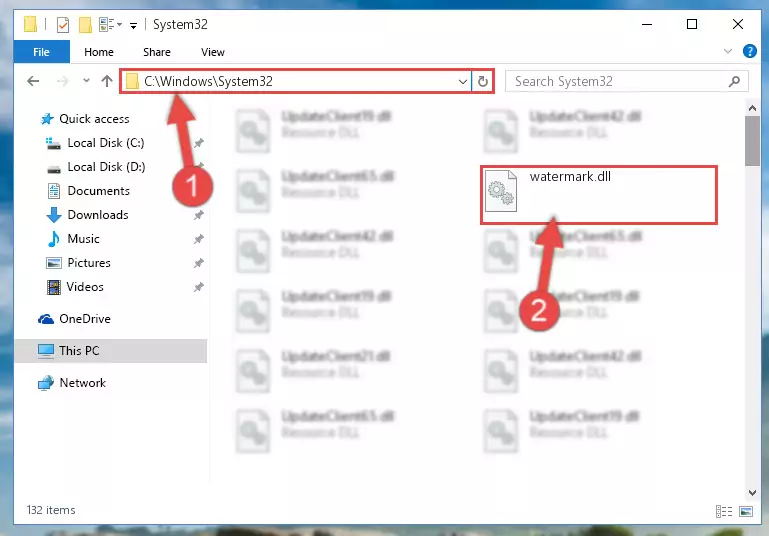The height and width of the screenshot is (536, 769).
Task: Click the Search System32 box
Action: tap(627, 81)
